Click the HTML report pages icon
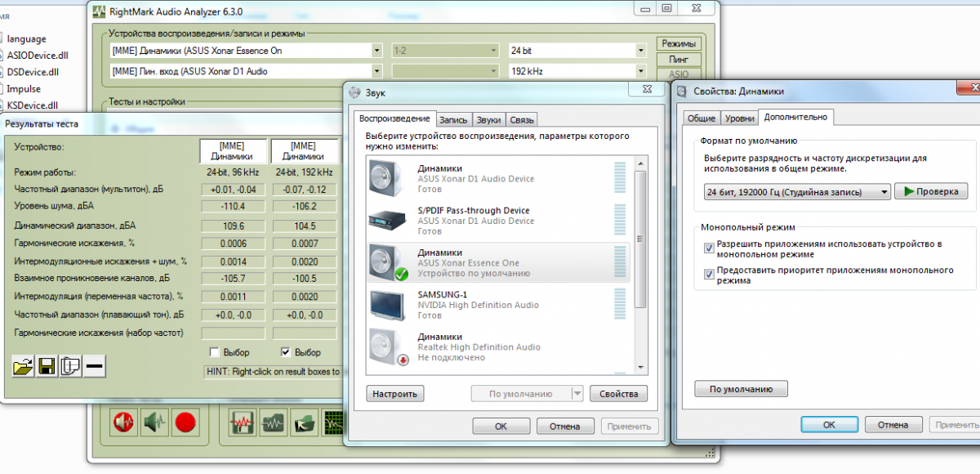This screenshot has height=474, width=980. point(70,366)
